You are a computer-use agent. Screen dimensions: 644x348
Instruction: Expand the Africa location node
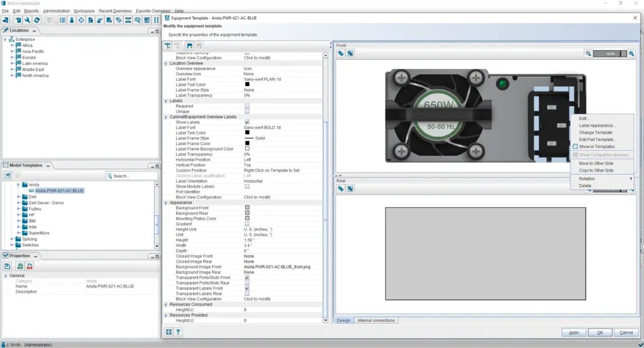tap(12, 46)
